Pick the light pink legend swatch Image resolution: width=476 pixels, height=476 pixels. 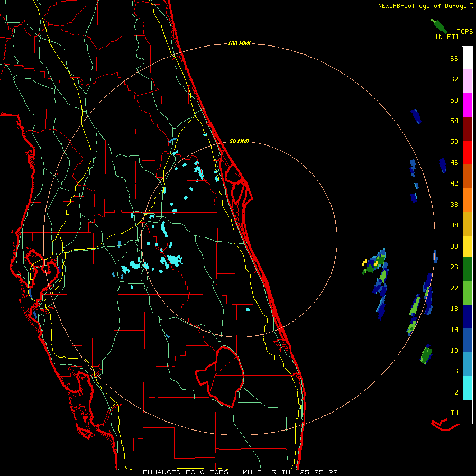pos(467,81)
